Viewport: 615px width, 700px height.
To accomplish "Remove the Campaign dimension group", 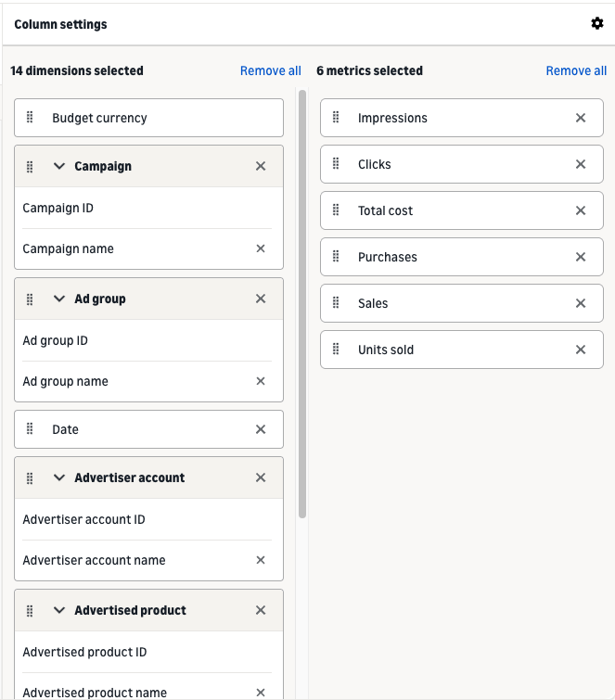I will [x=261, y=166].
